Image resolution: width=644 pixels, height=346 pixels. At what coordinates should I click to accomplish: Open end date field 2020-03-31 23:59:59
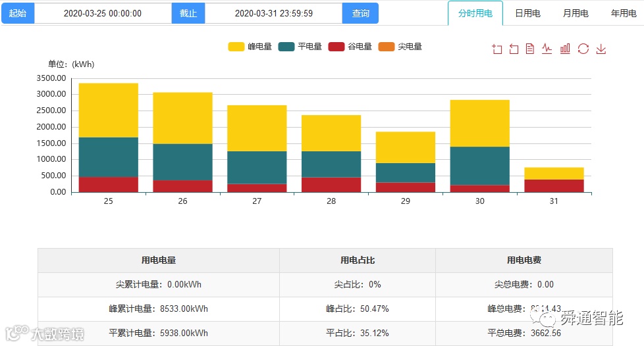point(273,13)
